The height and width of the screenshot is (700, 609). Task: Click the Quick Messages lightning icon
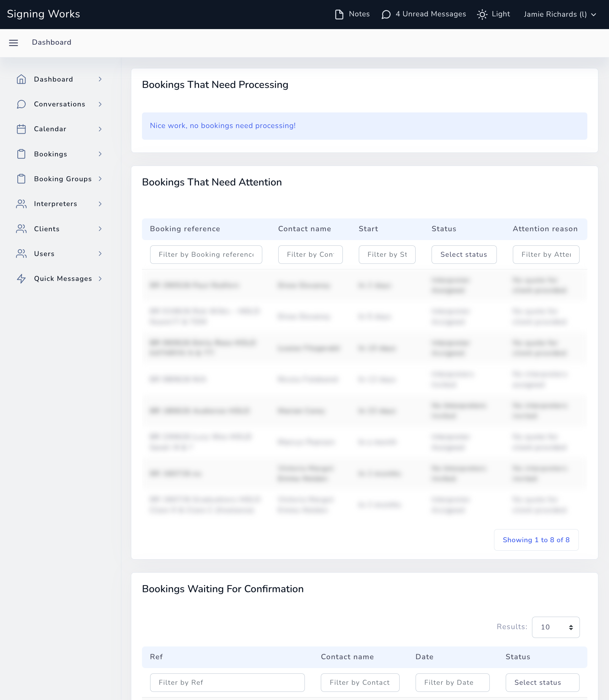tap(21, 279)
